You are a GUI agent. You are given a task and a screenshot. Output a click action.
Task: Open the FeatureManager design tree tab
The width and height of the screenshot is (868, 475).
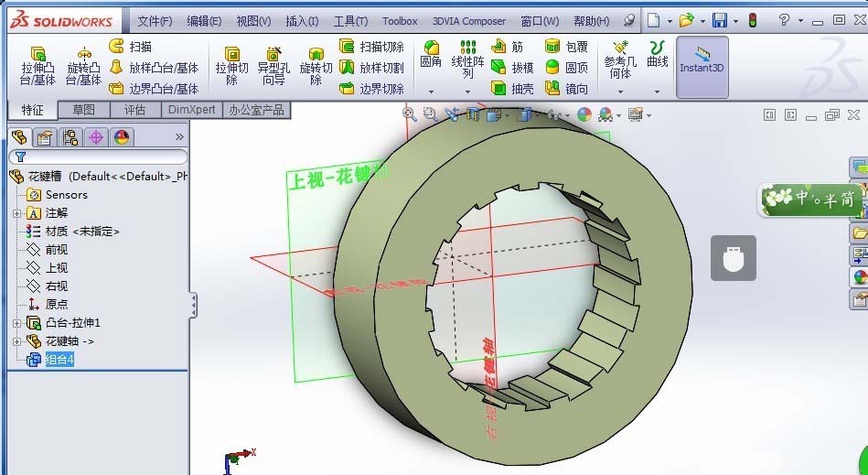pos(20,136)
